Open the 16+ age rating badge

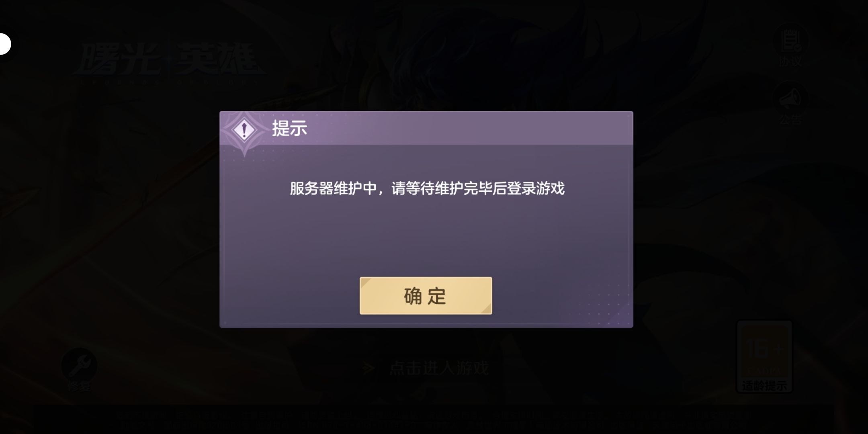tap(764, 357)
